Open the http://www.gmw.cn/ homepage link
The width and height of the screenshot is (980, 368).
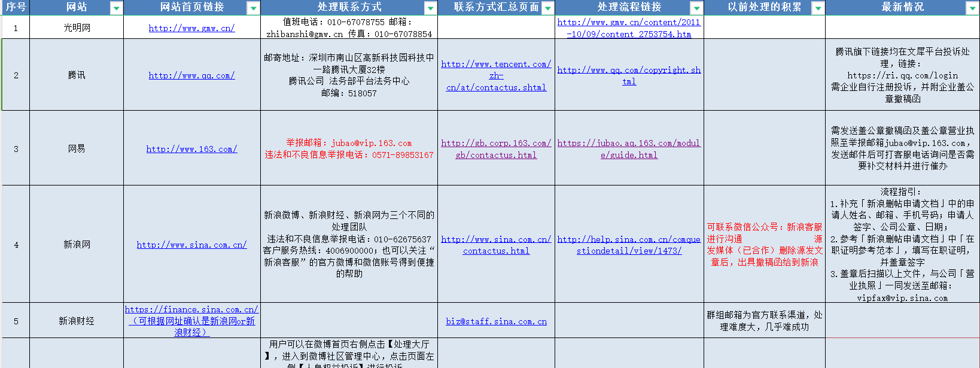click(191, 28)
